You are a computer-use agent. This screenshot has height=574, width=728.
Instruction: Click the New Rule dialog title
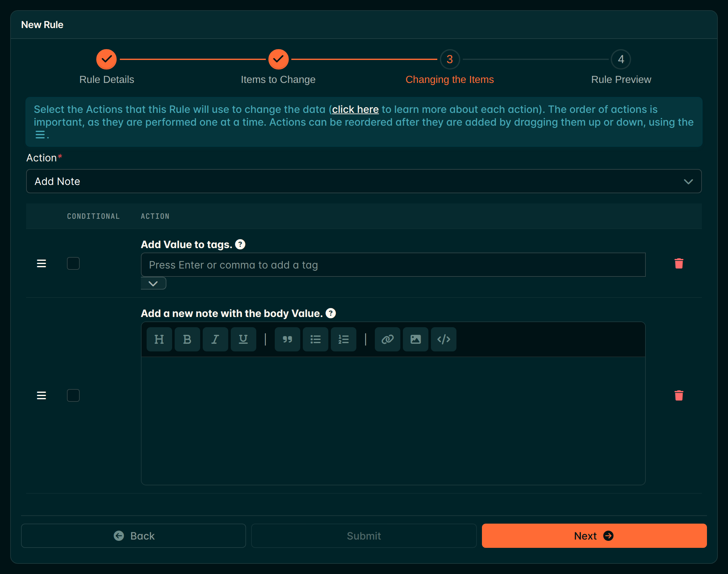click(x=42, y=25)
